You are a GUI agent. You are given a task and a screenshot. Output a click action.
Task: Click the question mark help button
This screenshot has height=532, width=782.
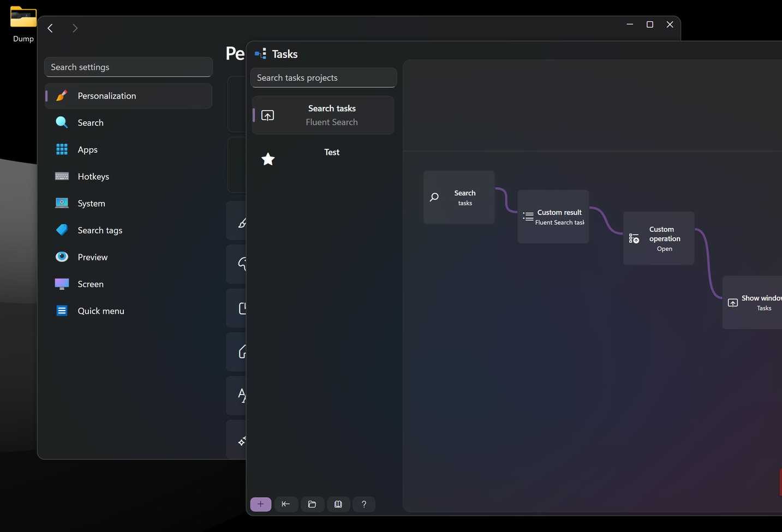[x=364, y=504]
